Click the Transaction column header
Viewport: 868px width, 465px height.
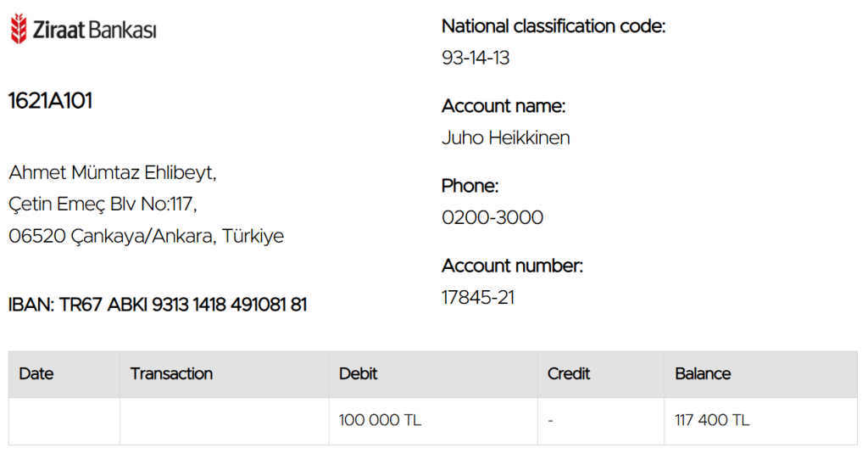[x=171, y=373]
